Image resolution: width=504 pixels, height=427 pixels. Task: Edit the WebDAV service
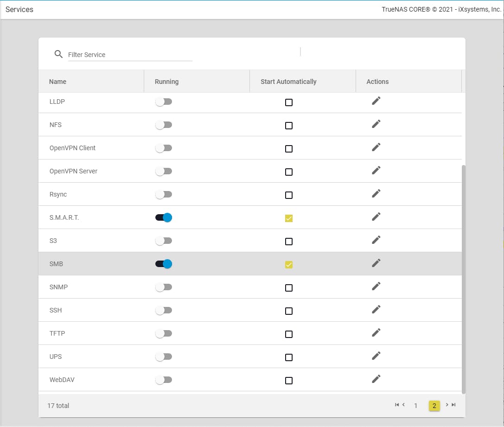(x=376, y=379)
